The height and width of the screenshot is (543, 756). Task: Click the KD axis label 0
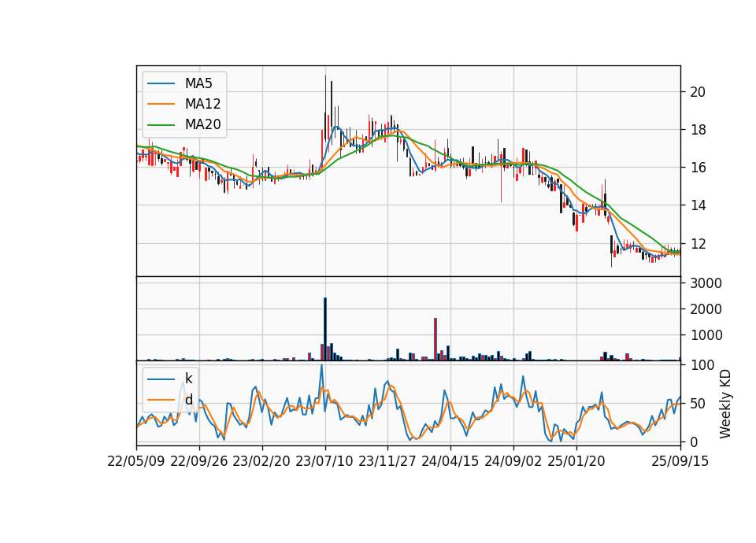(x=694, y=441)
